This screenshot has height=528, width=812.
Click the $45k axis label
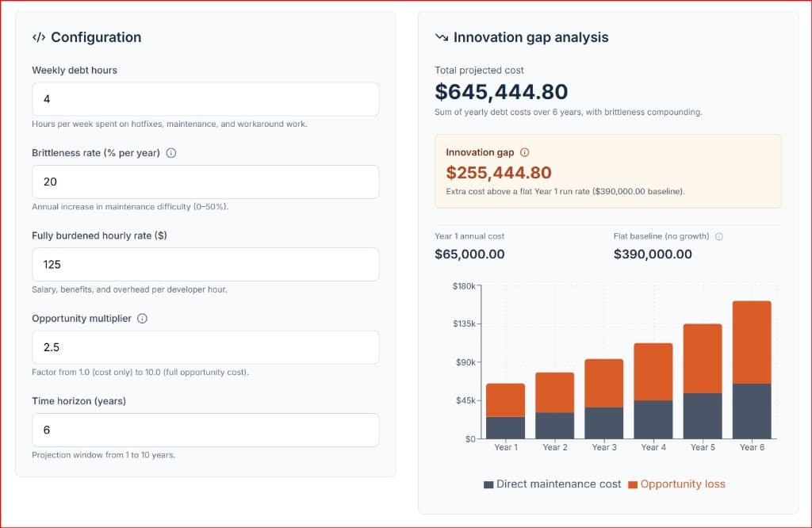tap(465, 400)
